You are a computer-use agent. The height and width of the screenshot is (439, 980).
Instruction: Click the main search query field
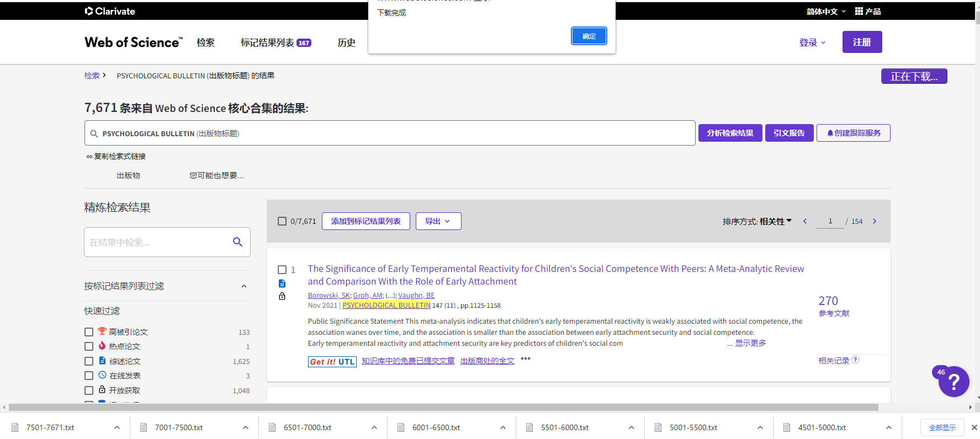390,133
